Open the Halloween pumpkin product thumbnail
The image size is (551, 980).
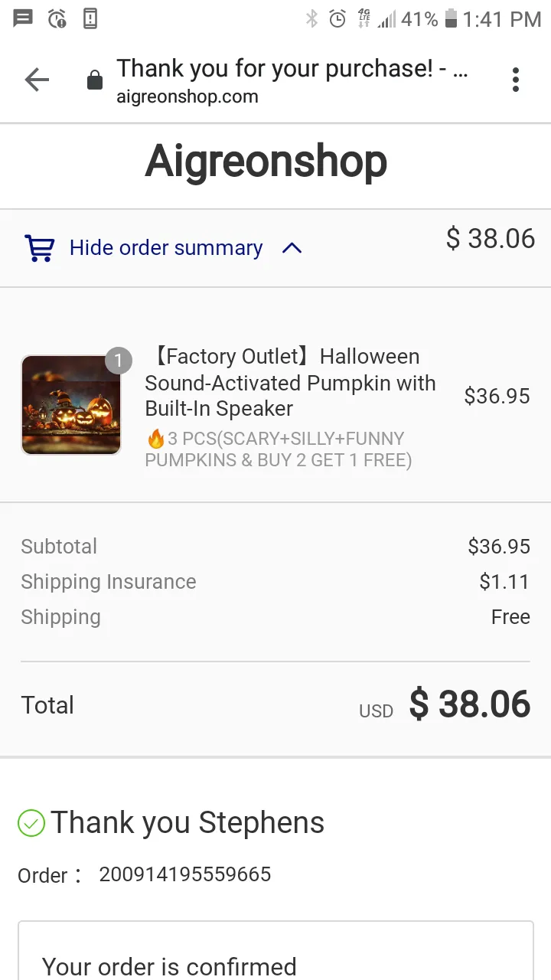click(x=70, y=405)
